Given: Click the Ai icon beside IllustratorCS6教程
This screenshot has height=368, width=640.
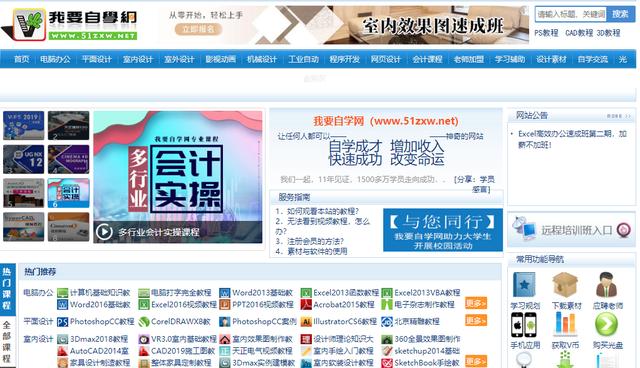Looking at the screenshot, I should (x=306, y=322).
